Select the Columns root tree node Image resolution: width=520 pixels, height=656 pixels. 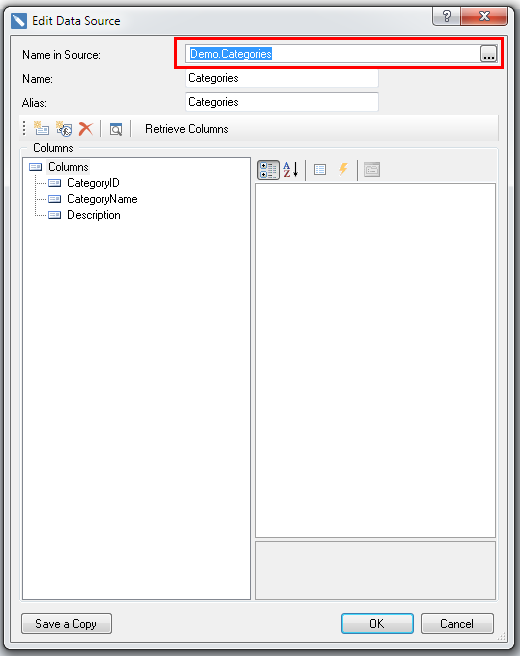click(x=68, y=167)
